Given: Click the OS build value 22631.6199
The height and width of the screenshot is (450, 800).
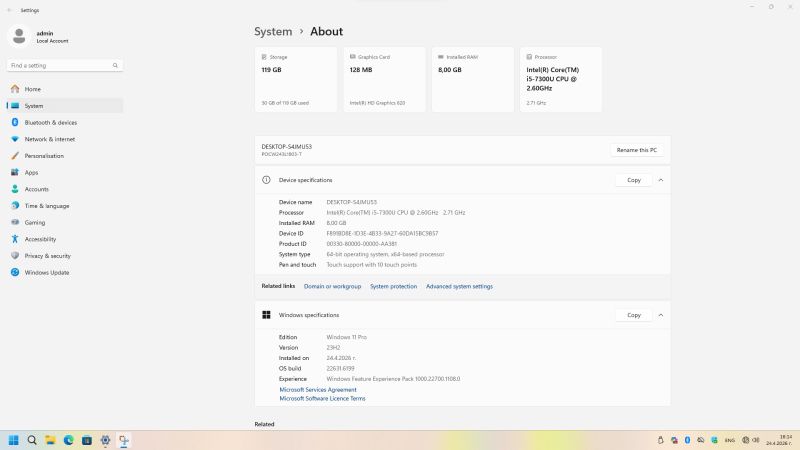Looking at the screenshot, I should [x=340, y=368].
